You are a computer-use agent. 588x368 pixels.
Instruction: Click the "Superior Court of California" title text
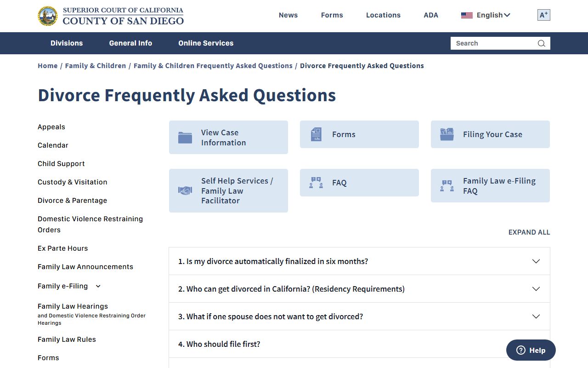click(123, 10)
